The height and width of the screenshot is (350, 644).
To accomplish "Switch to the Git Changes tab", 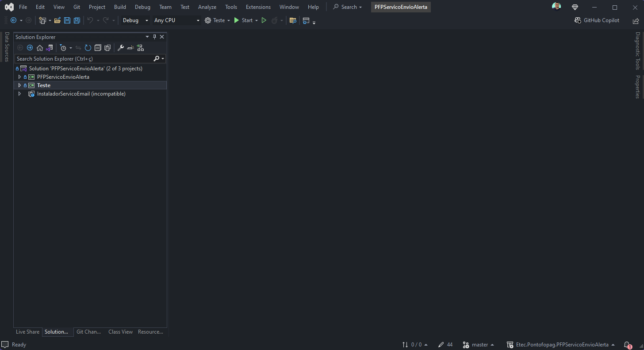I will point(88,332).
